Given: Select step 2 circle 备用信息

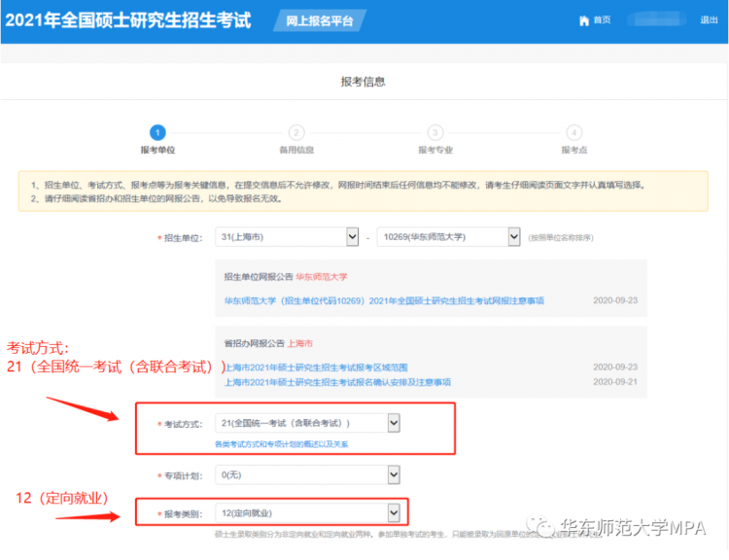Looking at the screenshot, I should click(296, 132).
